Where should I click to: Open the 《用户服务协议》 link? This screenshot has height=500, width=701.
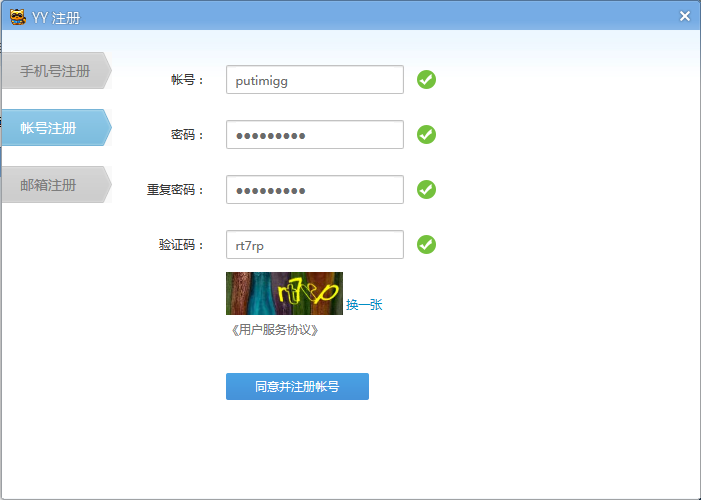[x=274, y=330]
